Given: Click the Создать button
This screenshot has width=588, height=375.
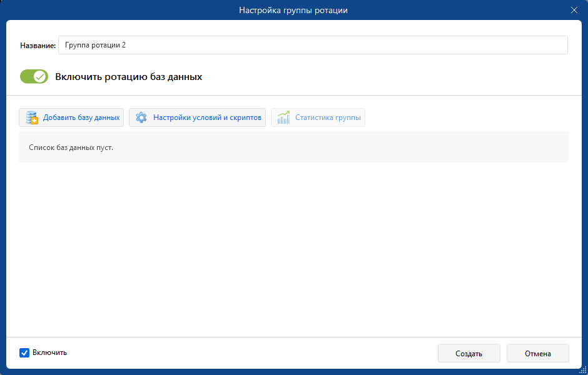Looking at the screenshot, I should (469, 353).
